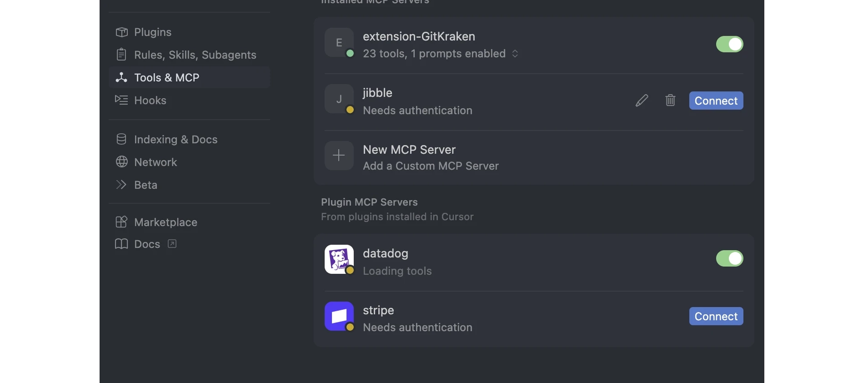The width and height of the screenshot is (868, 383).
Task: Open the Plugins settings section
Action: pos(189,32)
